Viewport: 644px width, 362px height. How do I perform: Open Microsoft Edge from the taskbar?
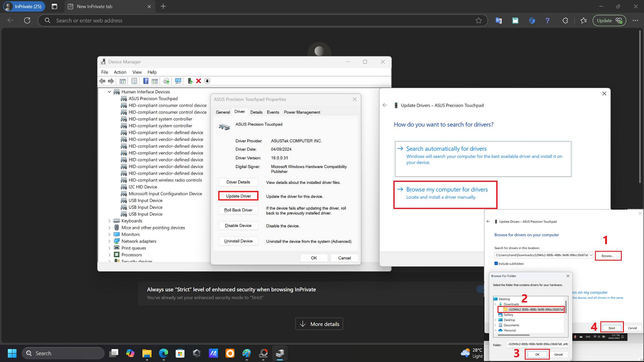pos(163,353)
